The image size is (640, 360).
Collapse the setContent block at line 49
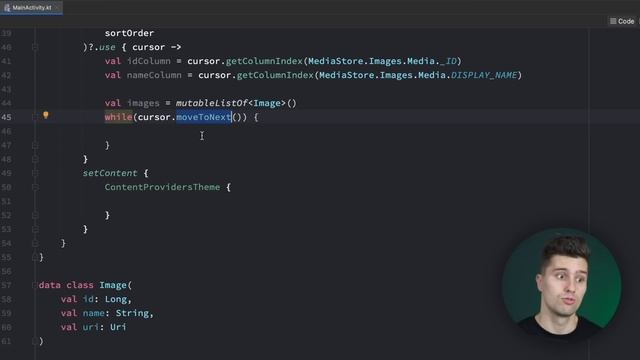[x=35, y=173]
